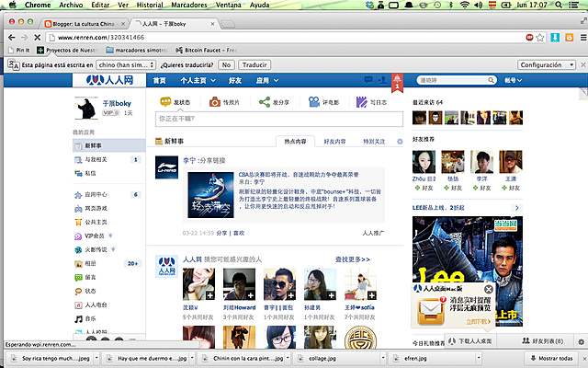Viewport: 588px width, 368px height.
Task: Click the No button in translate bar
Action: tap(226, 65)
